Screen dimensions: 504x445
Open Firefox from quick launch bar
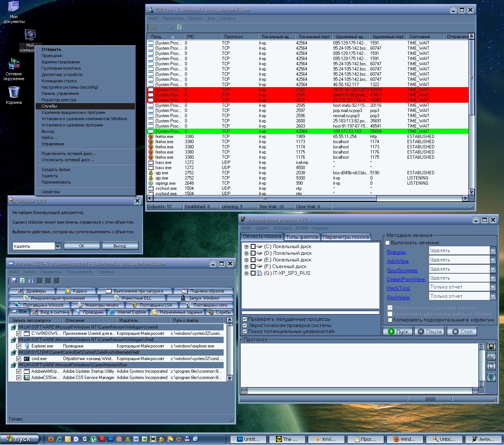(51, 439)
